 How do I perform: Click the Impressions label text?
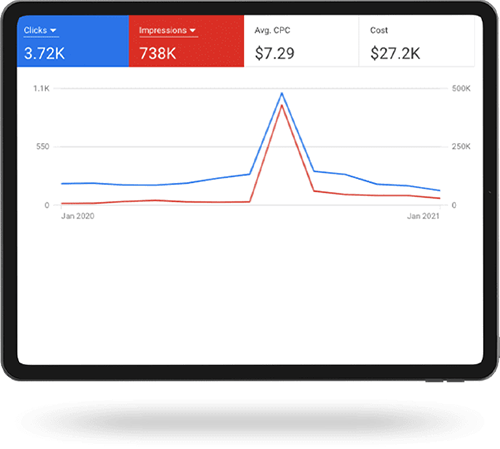tap(163, 30)
